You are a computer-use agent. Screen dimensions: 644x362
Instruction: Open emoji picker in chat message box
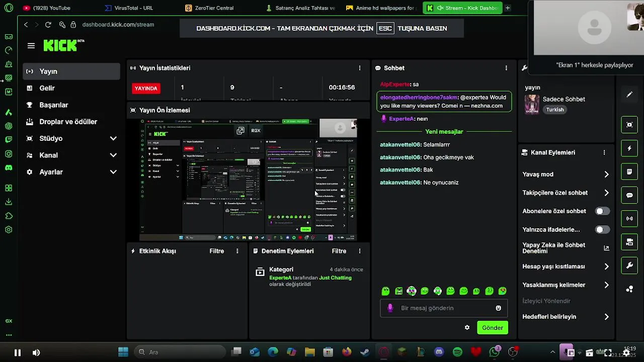[x=499, y=308]
